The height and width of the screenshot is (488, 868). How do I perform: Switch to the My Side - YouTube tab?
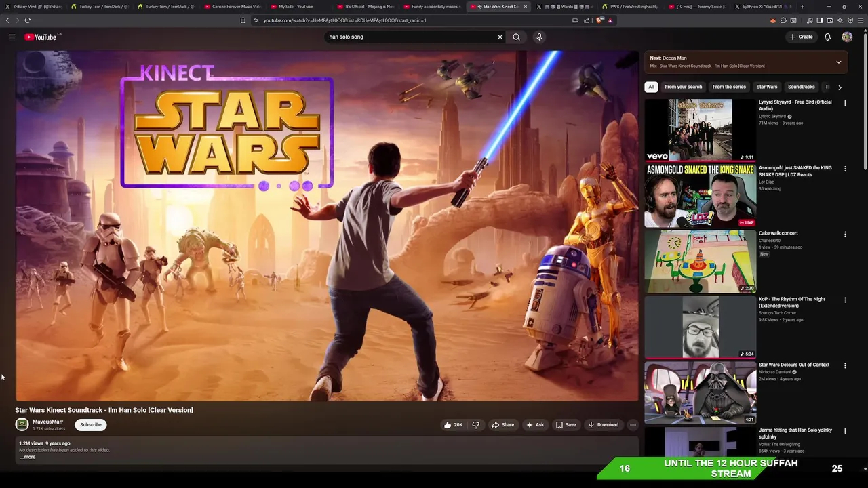tap(296, 7)
